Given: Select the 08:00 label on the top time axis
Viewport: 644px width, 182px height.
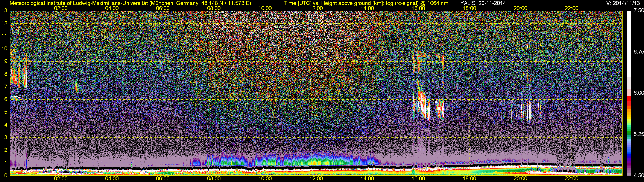Looking at the screenshot, I should pos(214,8).
